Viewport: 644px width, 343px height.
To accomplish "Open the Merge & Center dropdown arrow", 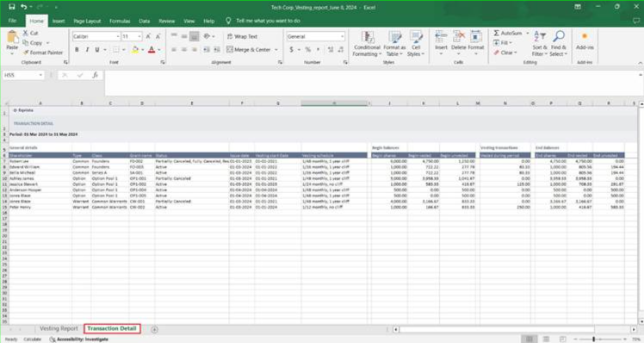I will (276, 50).
